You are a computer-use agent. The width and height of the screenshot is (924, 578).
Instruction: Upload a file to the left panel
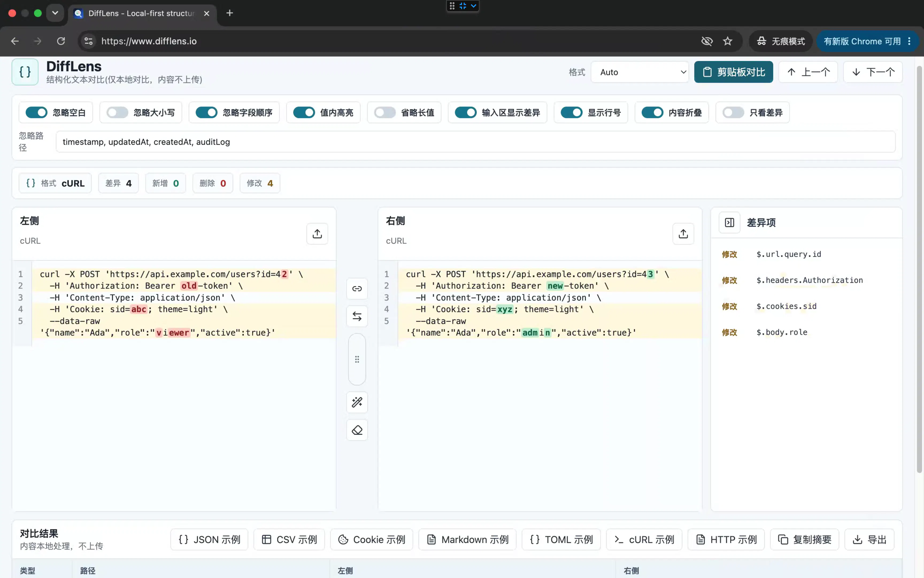coord(317,234)
